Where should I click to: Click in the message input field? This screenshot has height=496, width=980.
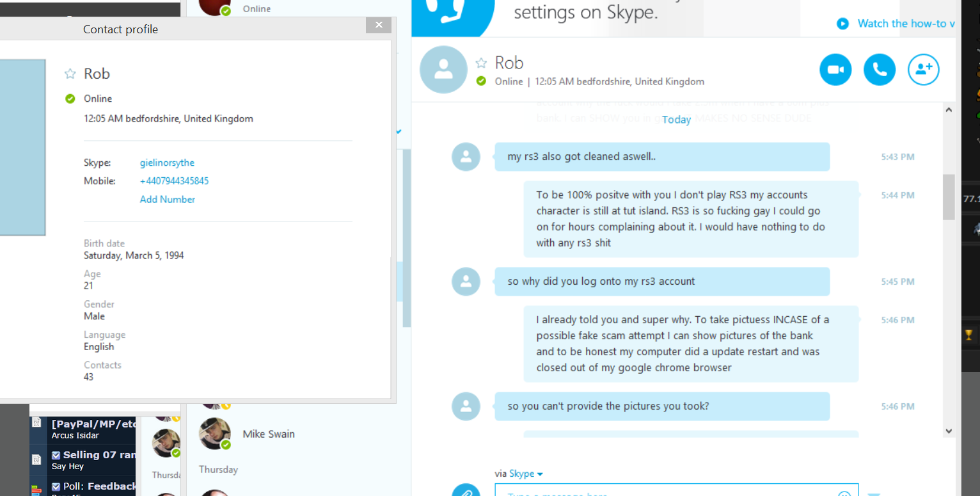(x=676, y=490)
